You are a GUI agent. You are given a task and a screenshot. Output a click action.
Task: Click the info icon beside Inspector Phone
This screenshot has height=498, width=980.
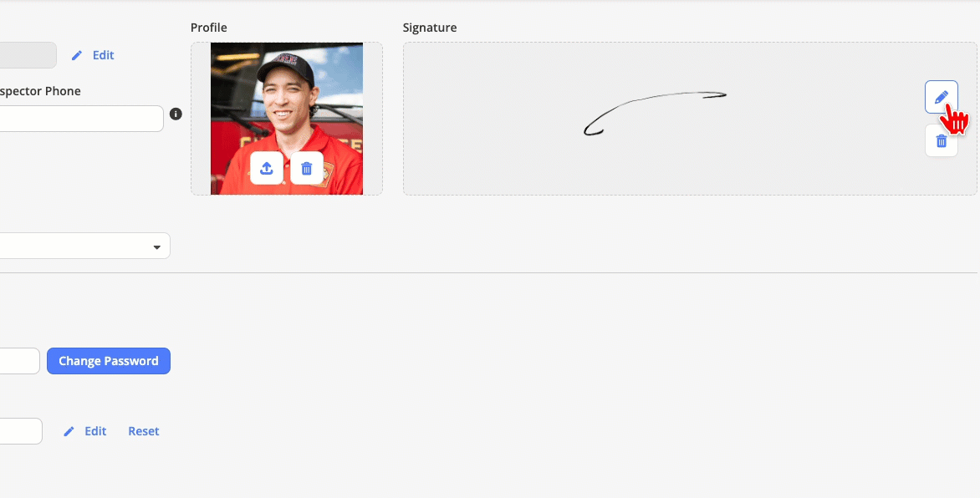(176, 114)
